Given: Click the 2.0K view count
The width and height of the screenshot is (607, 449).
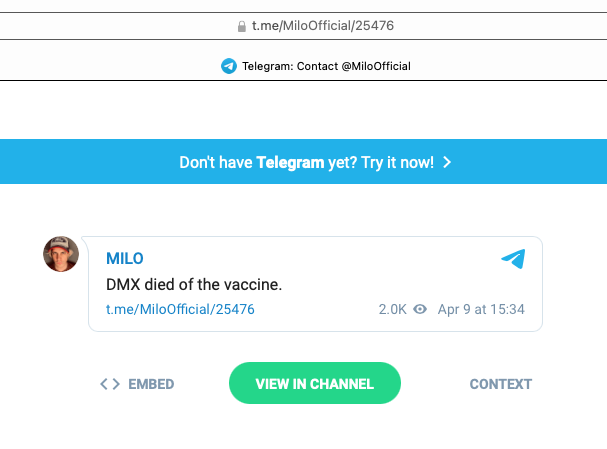Looking at the screenshot, I should pos(392,310).
